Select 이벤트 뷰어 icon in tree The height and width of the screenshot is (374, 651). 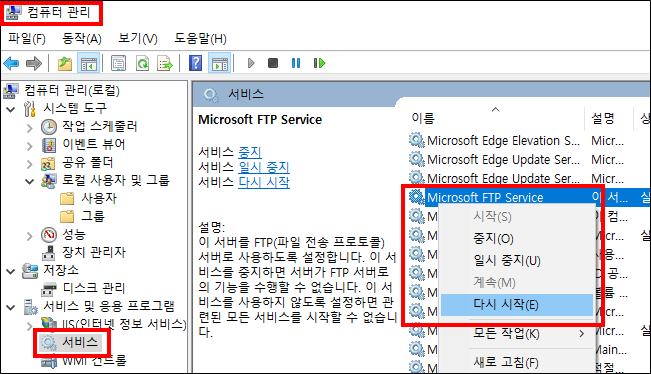pos(49,145)
